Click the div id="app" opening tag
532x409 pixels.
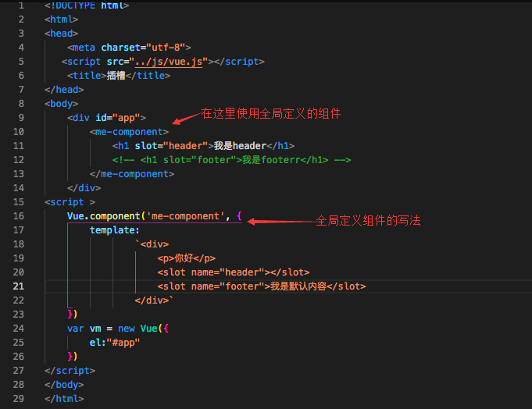106,118
